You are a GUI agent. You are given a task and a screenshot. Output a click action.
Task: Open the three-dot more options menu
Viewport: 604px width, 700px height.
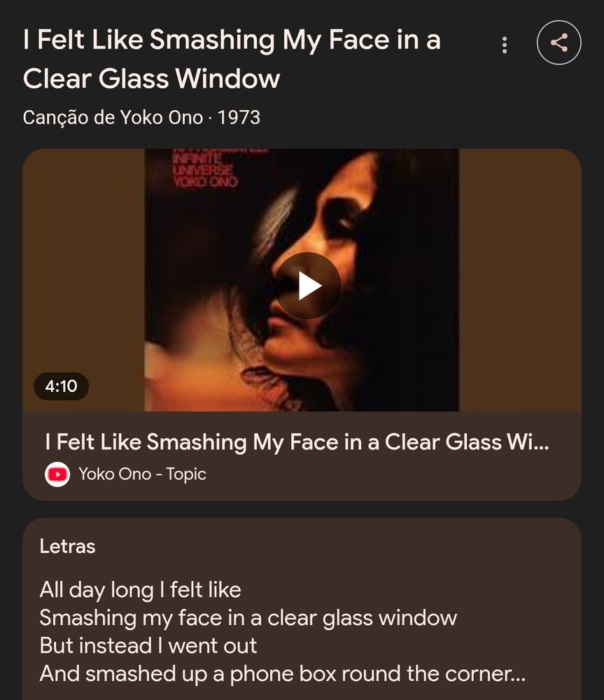505,45
